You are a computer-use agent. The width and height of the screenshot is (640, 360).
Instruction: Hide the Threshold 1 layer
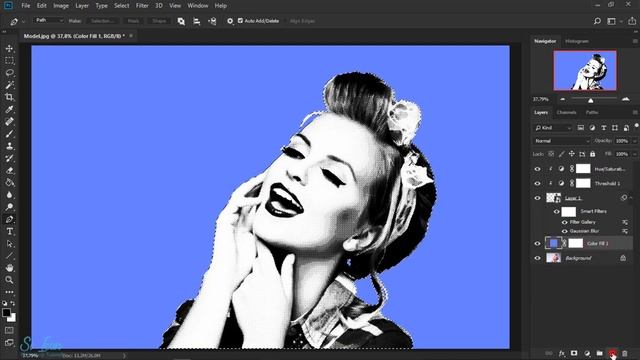[537, 184]
